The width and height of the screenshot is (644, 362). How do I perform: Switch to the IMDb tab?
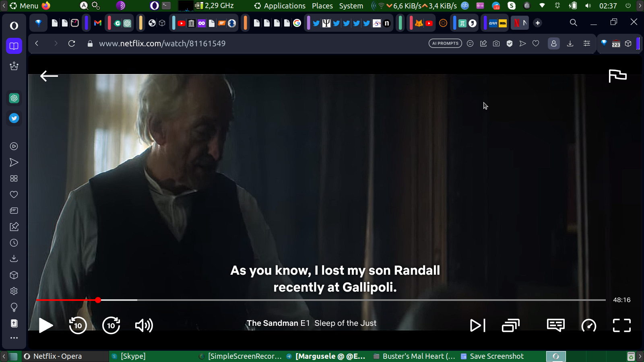pos(503,23)
